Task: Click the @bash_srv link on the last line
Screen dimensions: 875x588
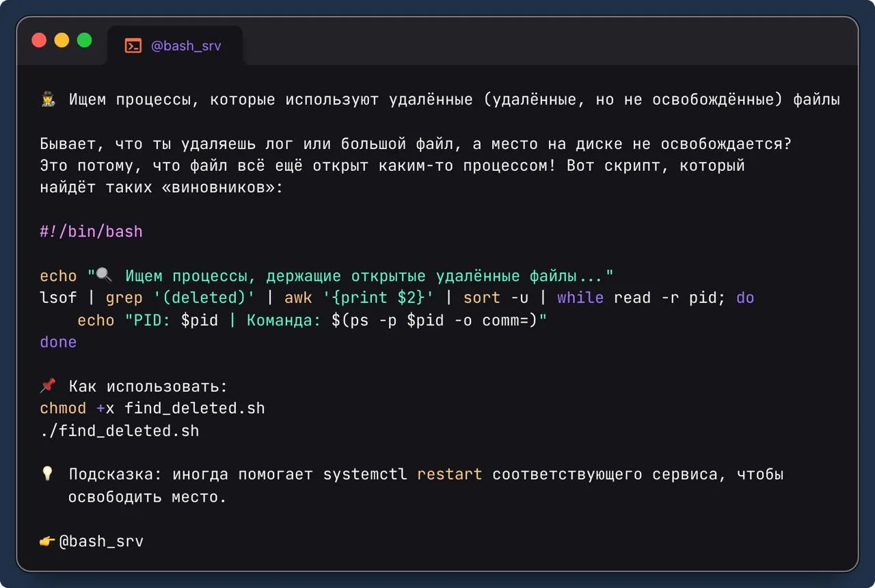Action: (101, 542)
